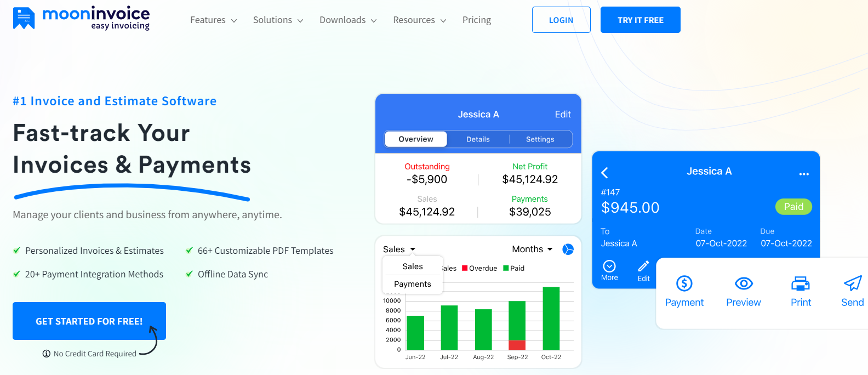Choose Sales from the dropdown list
This screenshot has width=868, height=375.
pos(413,266)
